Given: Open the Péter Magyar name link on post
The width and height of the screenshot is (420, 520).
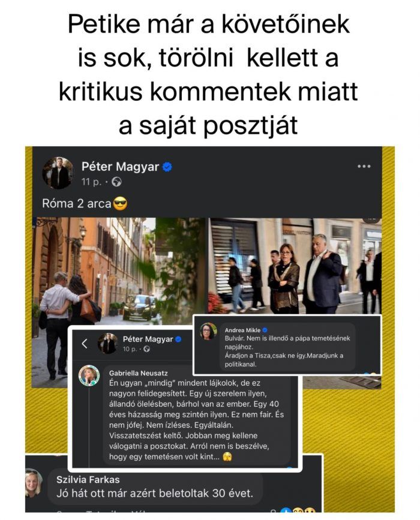Looking at the screenshot, I should coord(120,167).
